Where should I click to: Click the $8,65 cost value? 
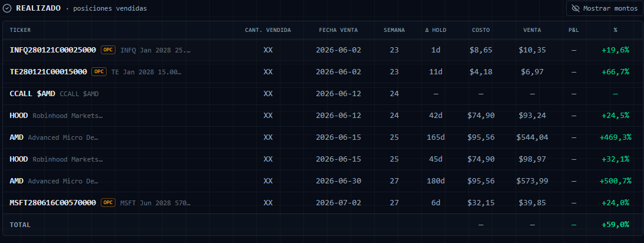tap(481, 50)
